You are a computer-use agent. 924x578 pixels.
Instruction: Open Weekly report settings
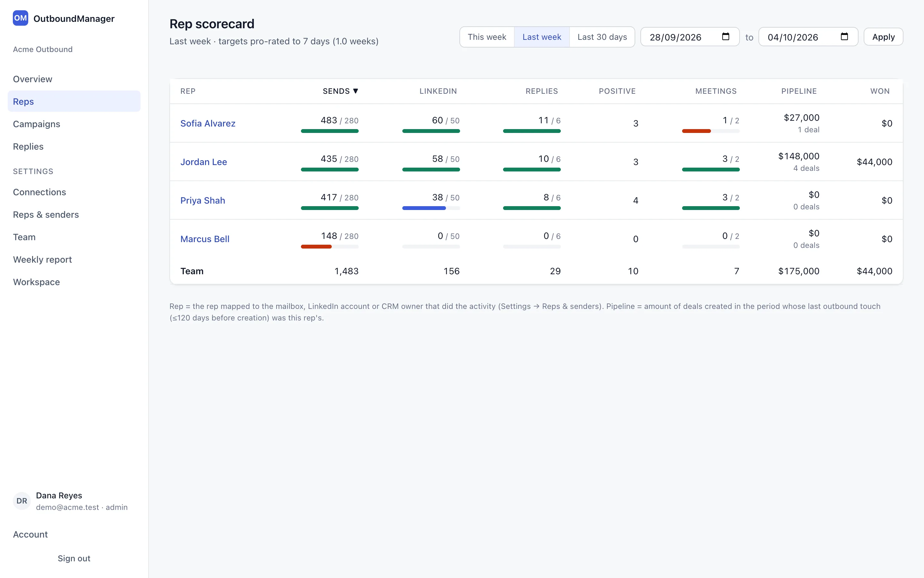(x=74, y=259)
